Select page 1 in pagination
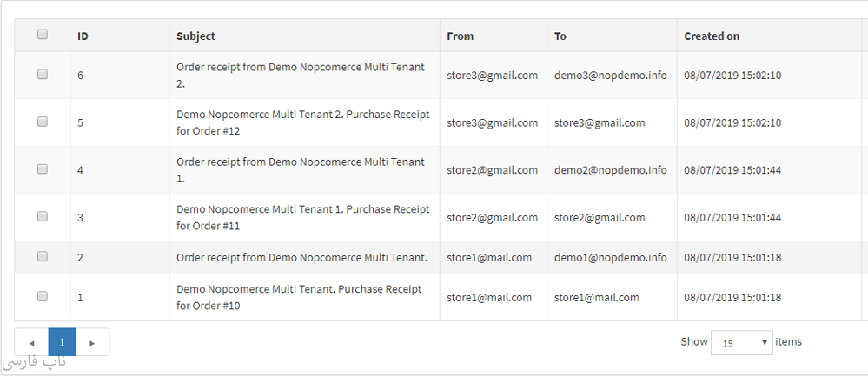The height and width of the screenshot is (376, 868). (x=62, y=342)
